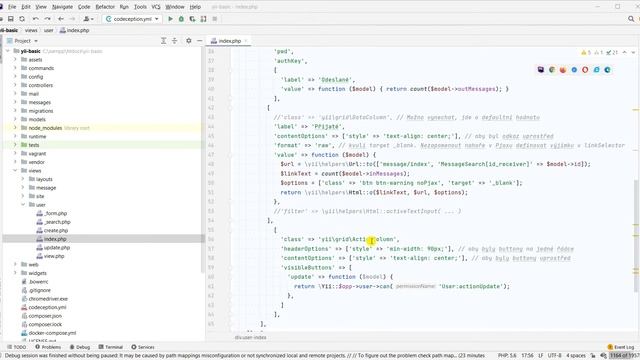
Task: Hide the Project panel with minus icon
Action: pos(200,41)
